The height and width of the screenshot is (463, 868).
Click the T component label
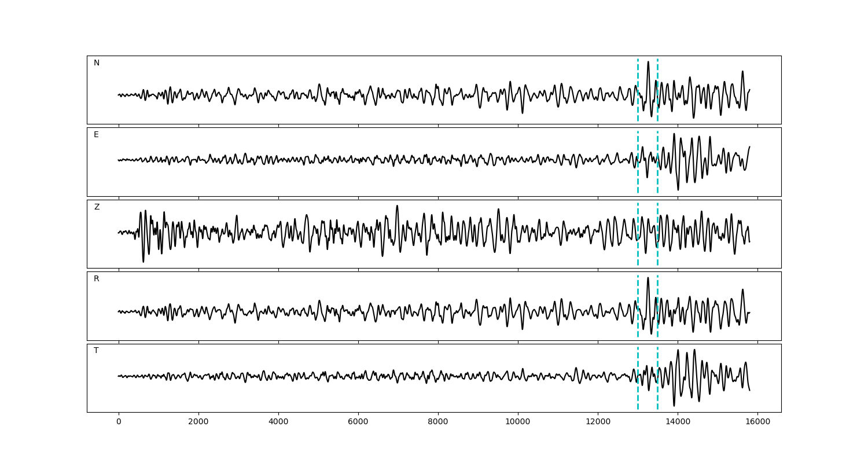[x=96, y=351]
